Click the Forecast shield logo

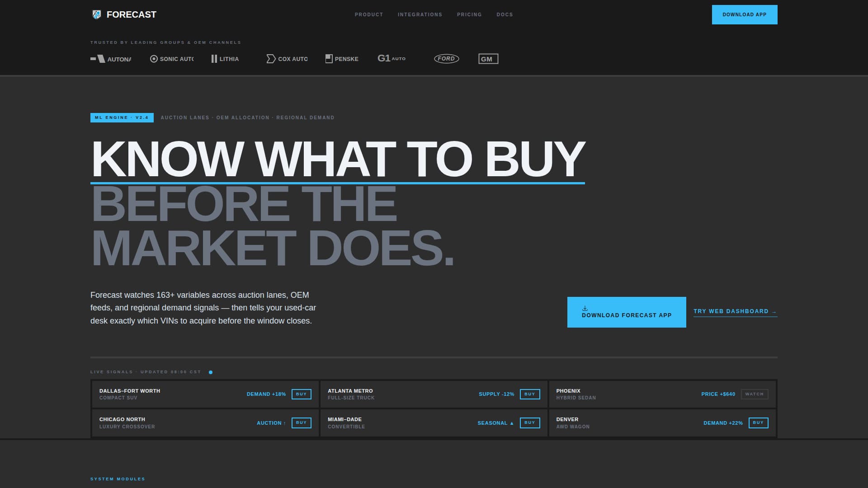coord(96,14)
